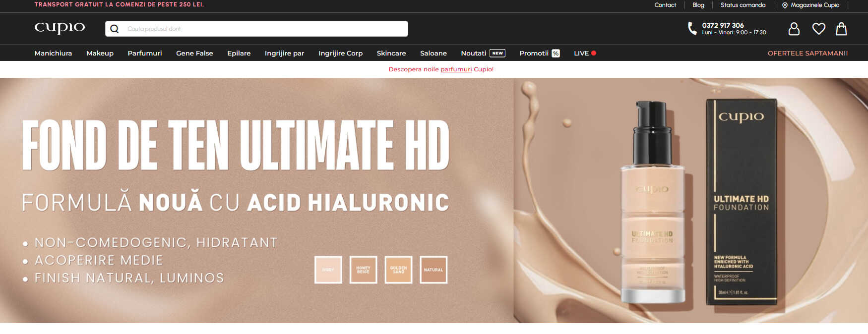Select the Natural shade swatch

[434, 270]
